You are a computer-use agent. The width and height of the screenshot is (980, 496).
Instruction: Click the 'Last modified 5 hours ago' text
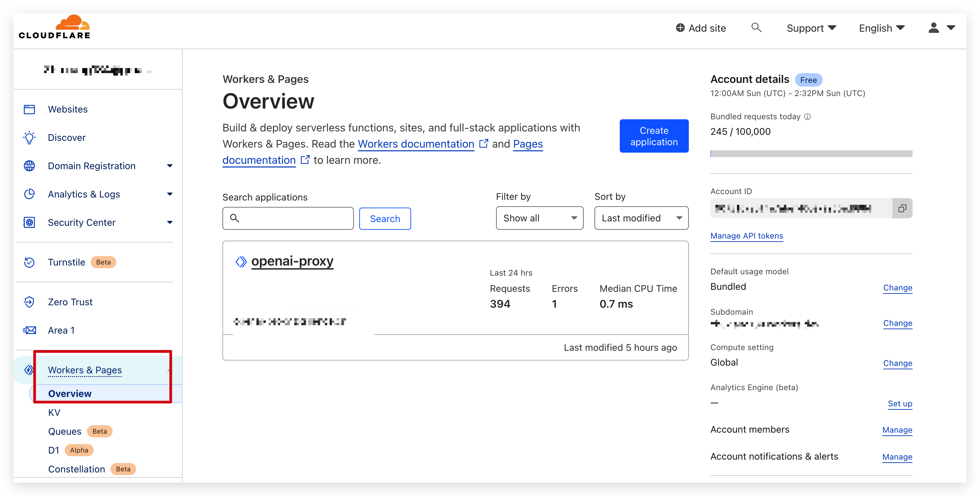coord(620,348)
